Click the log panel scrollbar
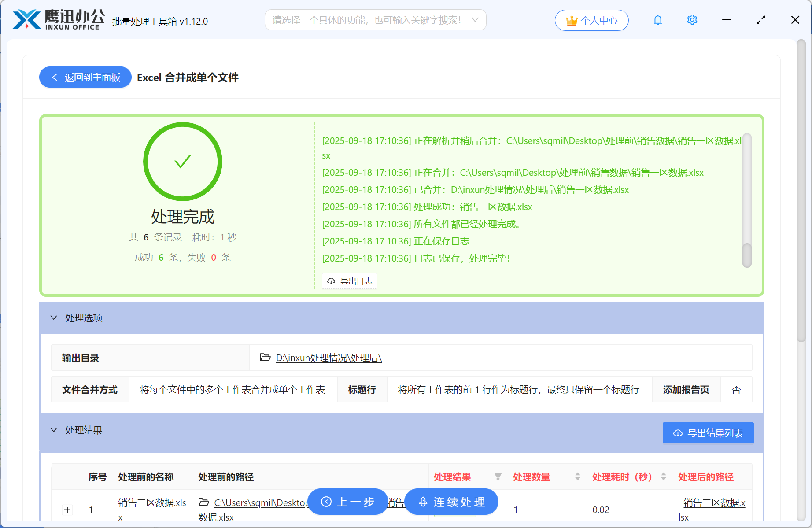Screen dimensions: 812x528 coord(747,194)
